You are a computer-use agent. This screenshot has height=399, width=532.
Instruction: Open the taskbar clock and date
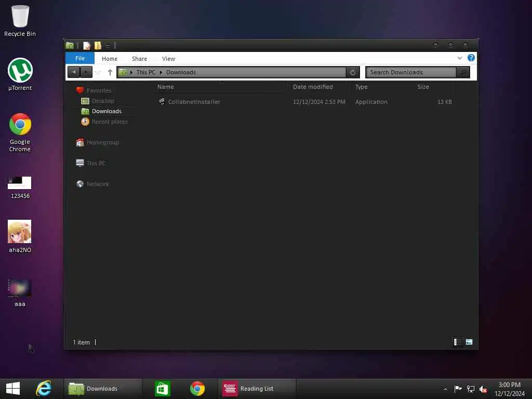tap(510, 389)
